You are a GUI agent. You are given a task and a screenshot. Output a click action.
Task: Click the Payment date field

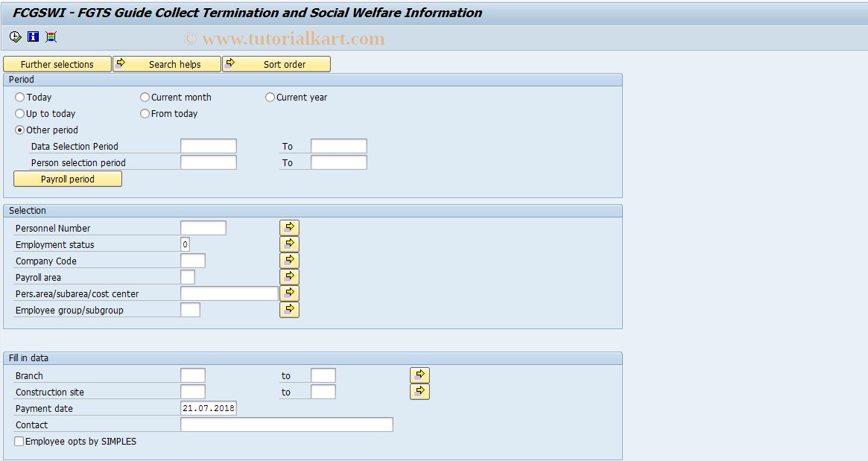point(209,408)
